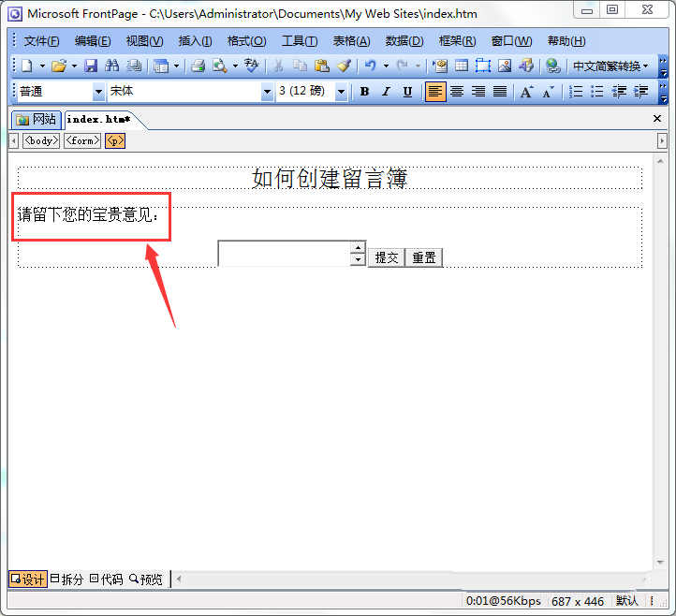Click the Find binoculars icon
Screen dimensions: 676x616
click(x=112, y=66)
